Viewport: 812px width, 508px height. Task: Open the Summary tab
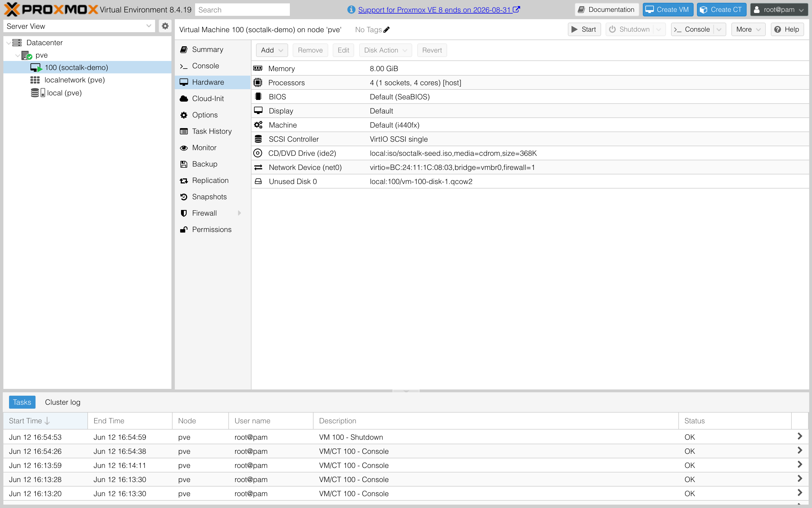(213, 49)
